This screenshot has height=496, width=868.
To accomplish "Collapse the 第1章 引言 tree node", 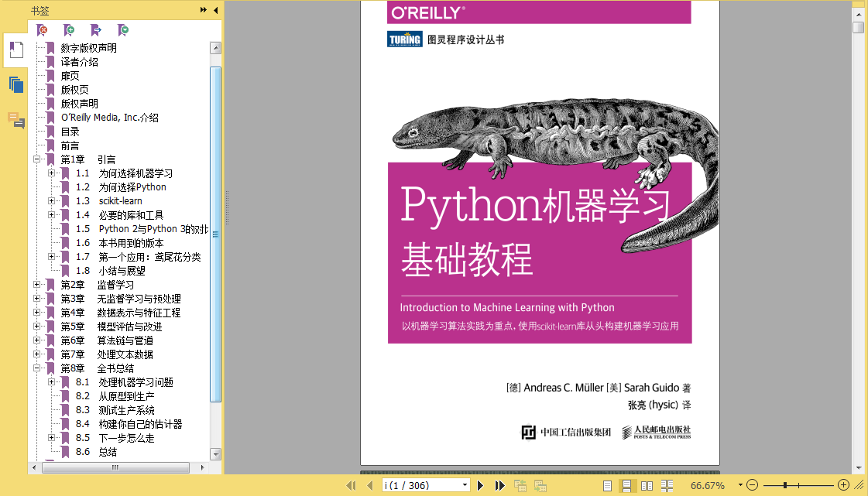I will (x=36, y=159).
